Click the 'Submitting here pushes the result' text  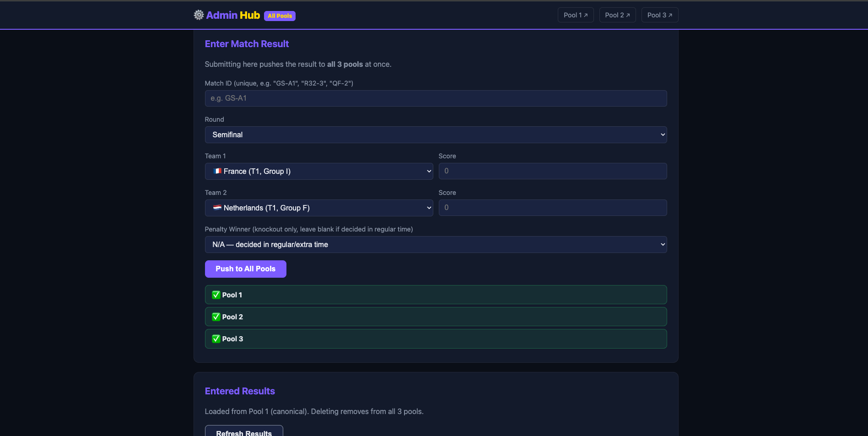pyautogui.click(x=298, y=65)
